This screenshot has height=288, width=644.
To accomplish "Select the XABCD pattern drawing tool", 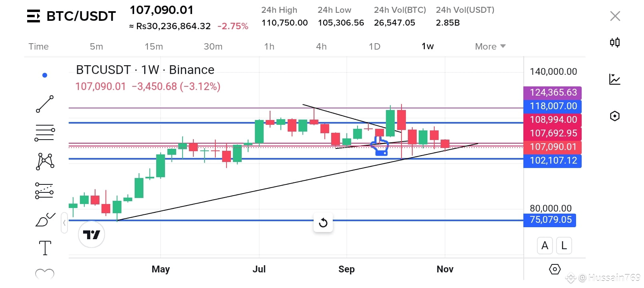I will [x=45, y=162].
